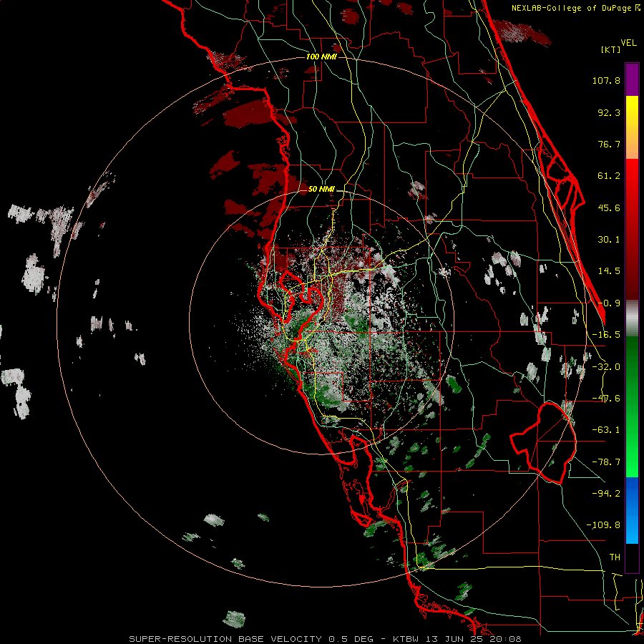The image size is (644, 644).
Task: Click the 100 NMI range ring label
Action: click(321, 57)
